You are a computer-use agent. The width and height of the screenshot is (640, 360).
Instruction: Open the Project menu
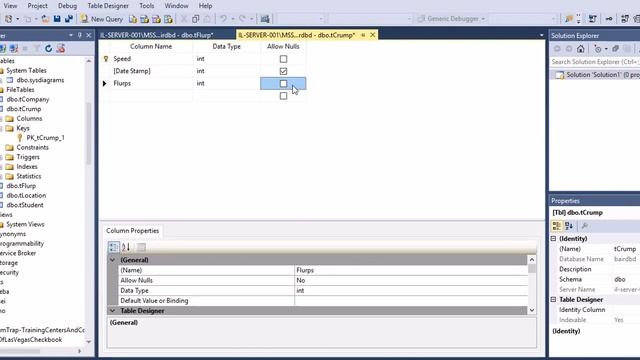(x=38, y=6)
